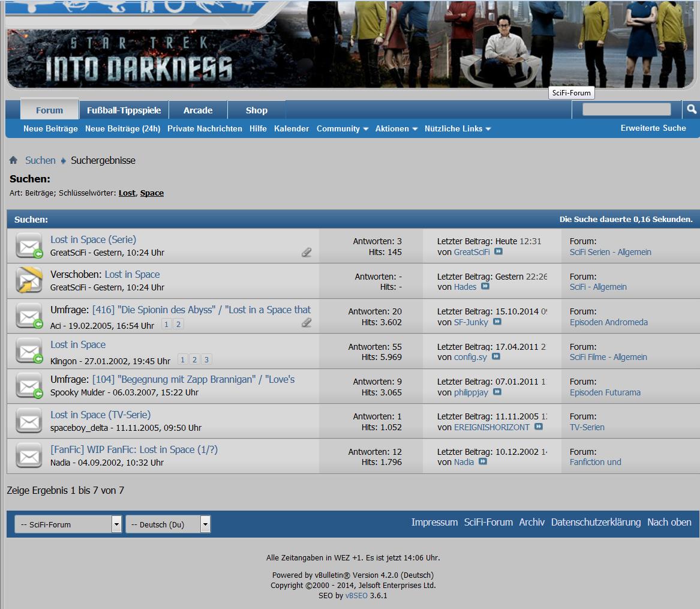Screen dimensions: 700x609
Task: Click the Erweiterte Suche link
Action: point(653,128)
